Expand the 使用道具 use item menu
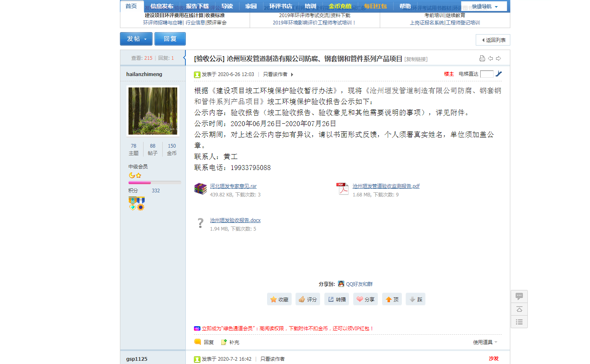Image resolution: width=590 pixels, height=364 pixels. coord(485,342)
